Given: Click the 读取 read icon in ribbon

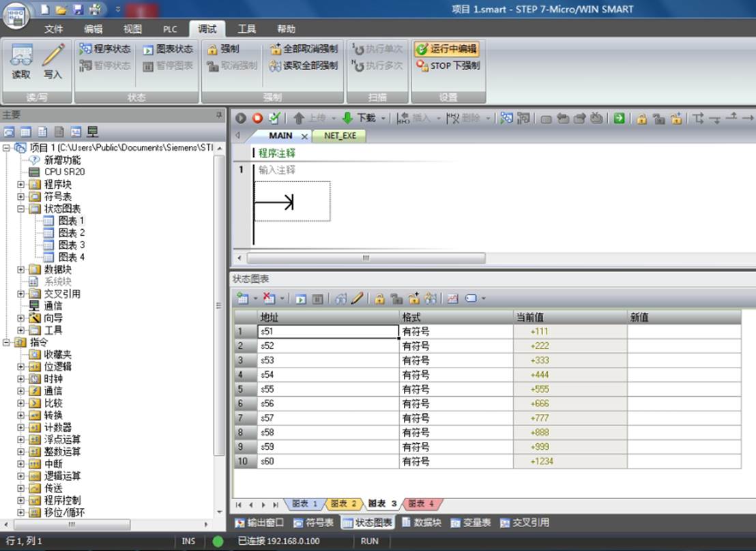Looking at the screenshot, I should point(21,61).
